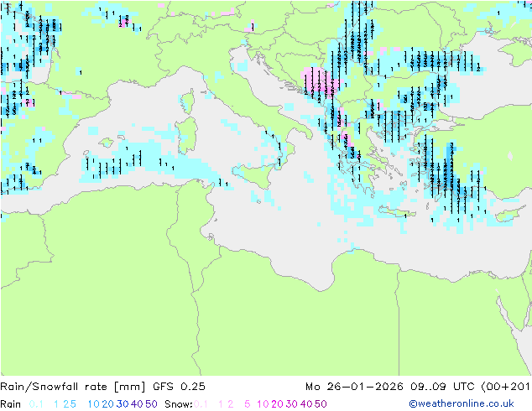Pick the Snow 50 legend color value
The height and width of the screenshot is (411, 532).
[321, 404]
